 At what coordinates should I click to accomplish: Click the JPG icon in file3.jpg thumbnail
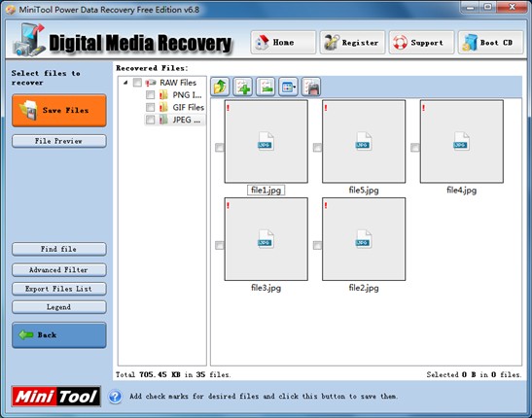tap(266, 239)
